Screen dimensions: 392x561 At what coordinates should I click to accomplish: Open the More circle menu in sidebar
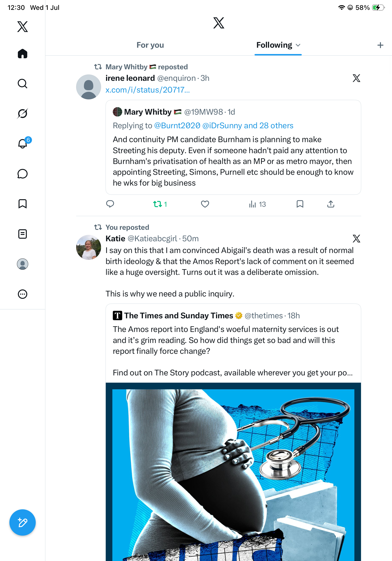pos(23,294)
